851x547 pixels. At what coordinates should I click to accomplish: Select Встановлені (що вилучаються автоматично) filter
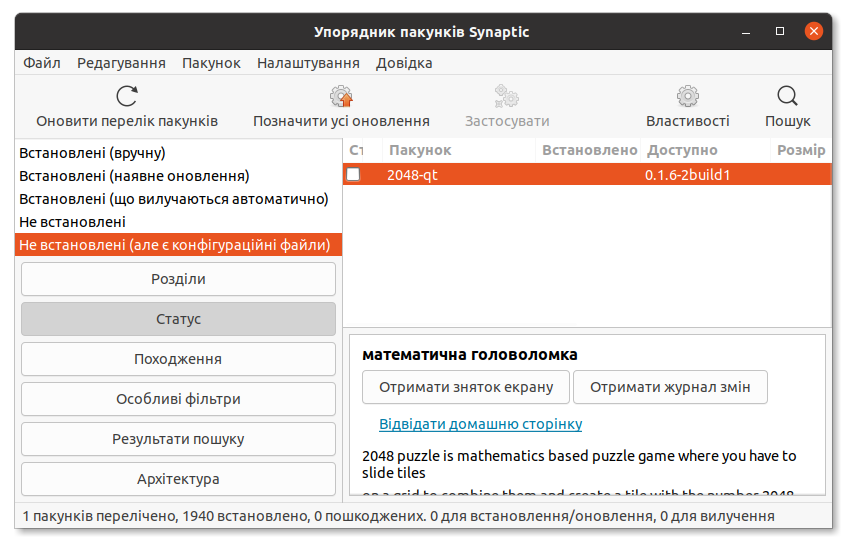pos(179,199)
